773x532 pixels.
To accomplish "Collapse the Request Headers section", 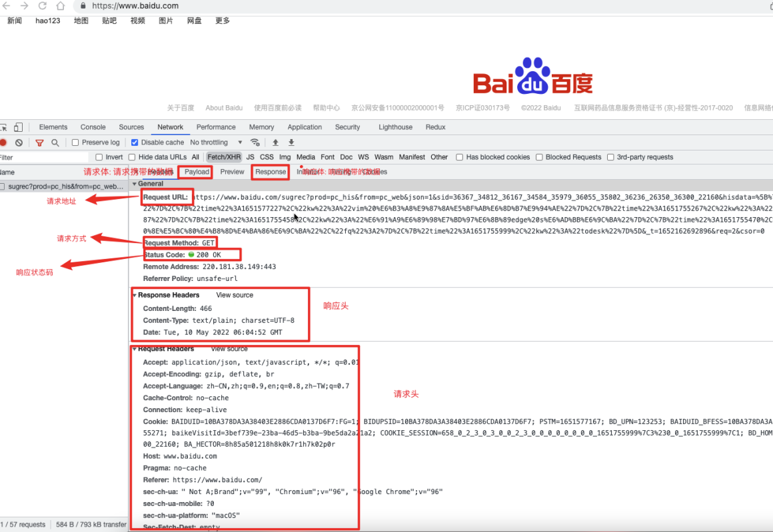I will [134, 349].
